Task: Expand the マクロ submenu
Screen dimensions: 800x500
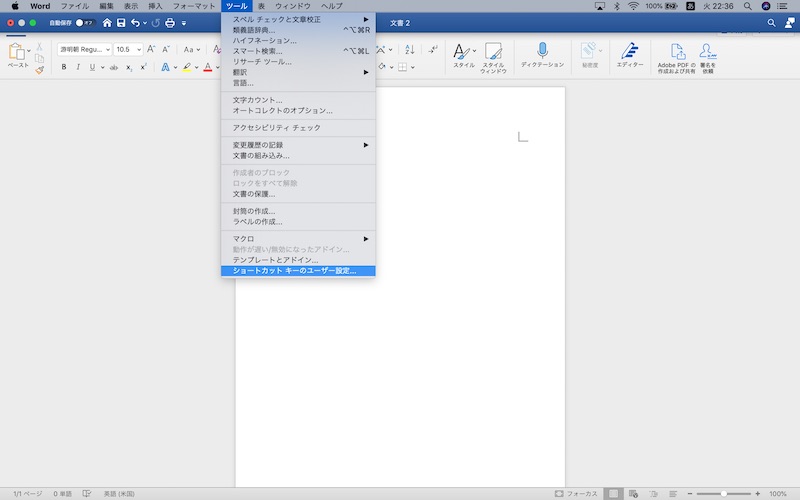Action: 298,239
